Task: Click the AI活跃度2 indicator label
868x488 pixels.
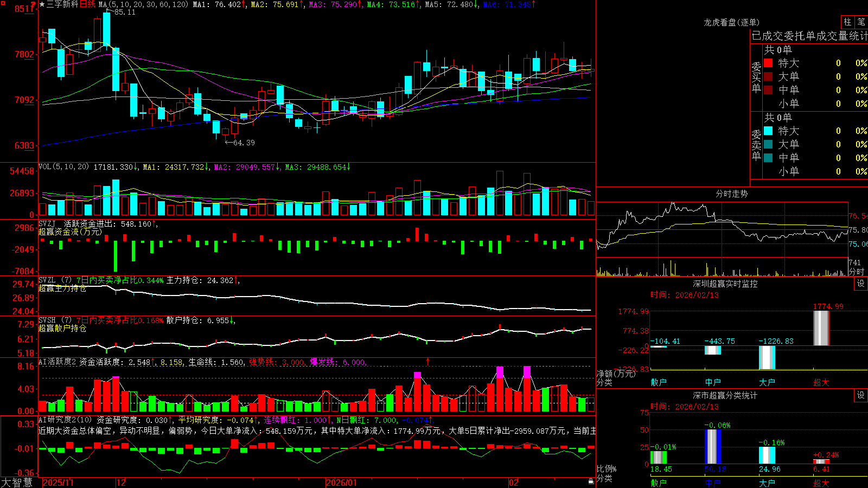Action: point(58,362)
